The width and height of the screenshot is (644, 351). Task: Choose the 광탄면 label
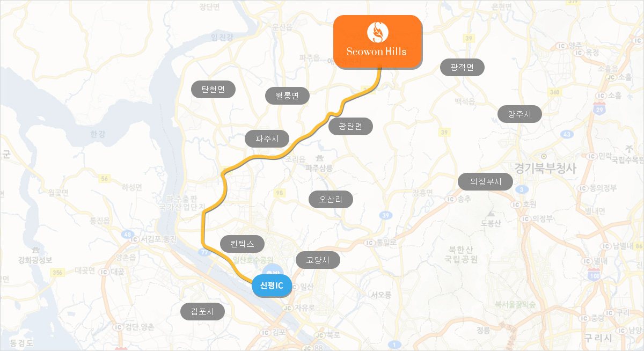[x=350, y=126]
